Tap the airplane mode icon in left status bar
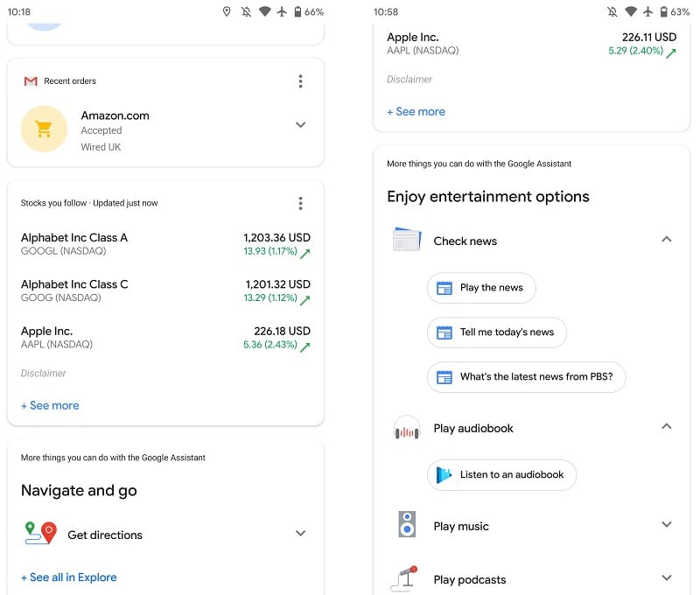 pos(282,11)
